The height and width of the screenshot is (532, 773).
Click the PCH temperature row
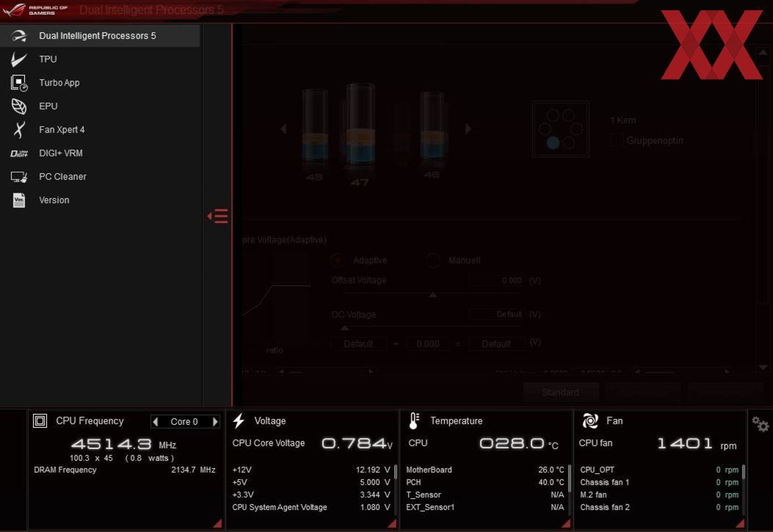485,483
